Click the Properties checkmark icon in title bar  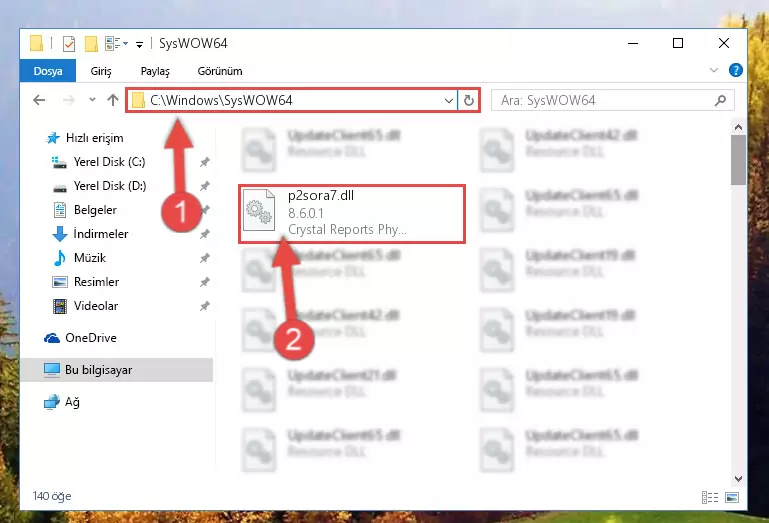click(69, 44)
